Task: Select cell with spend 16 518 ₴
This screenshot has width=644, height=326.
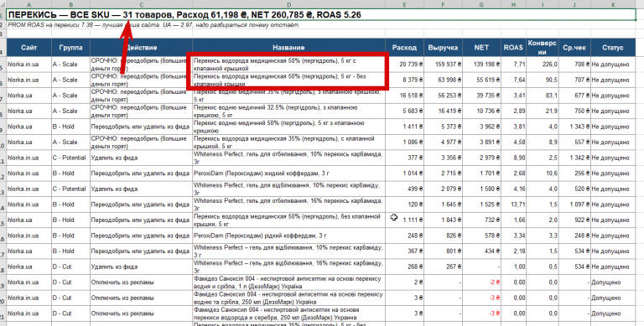Action: click(x=404, y=96)
